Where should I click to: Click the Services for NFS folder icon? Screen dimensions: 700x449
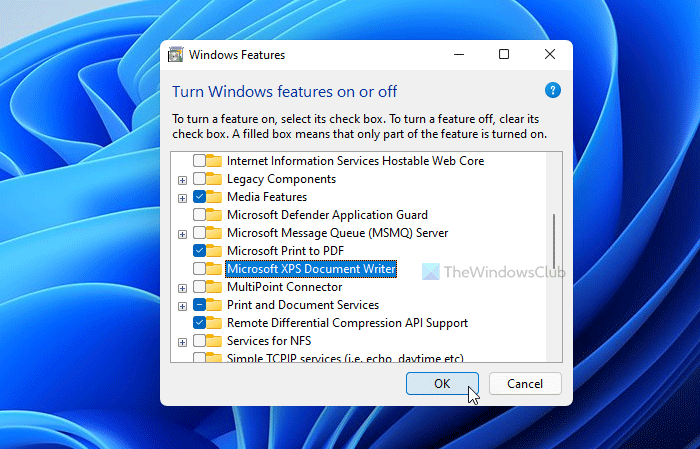tap(214, 341)
